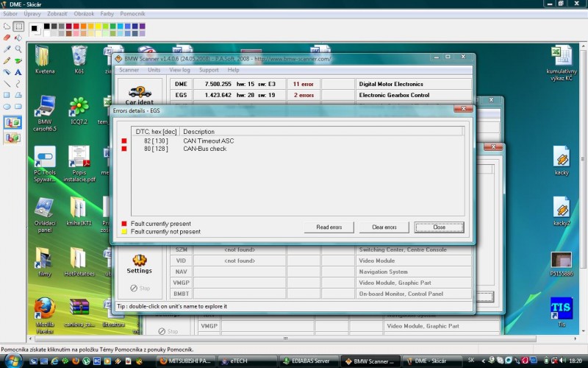
Task: Click the DME - Skicár taskbar button
Action: (x=432, y=361)
